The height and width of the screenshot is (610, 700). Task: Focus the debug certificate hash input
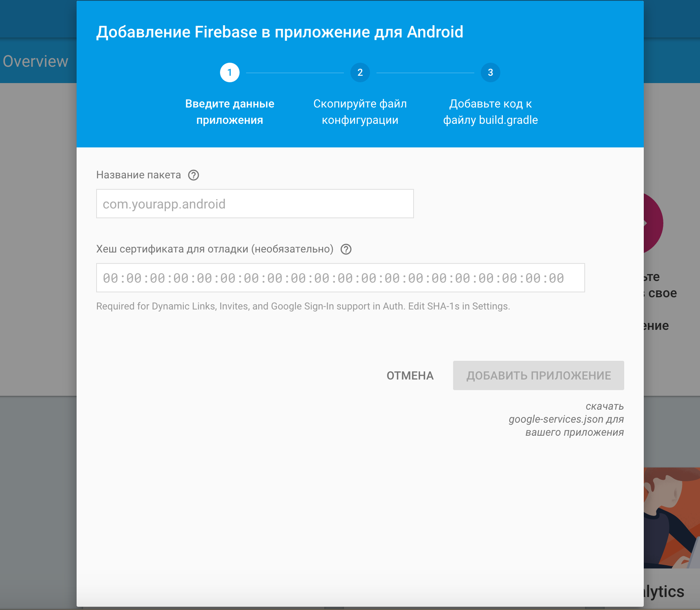[340, 278]
